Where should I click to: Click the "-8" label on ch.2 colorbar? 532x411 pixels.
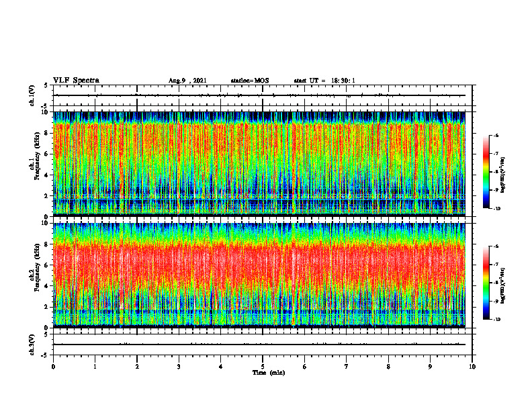[496, 283]
